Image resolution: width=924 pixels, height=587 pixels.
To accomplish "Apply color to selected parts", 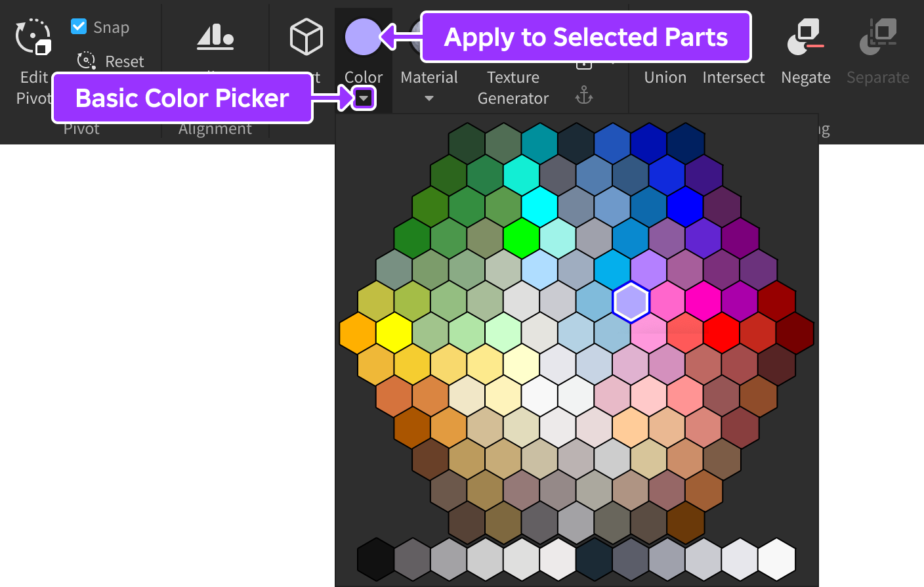I will tap(364, 37).
